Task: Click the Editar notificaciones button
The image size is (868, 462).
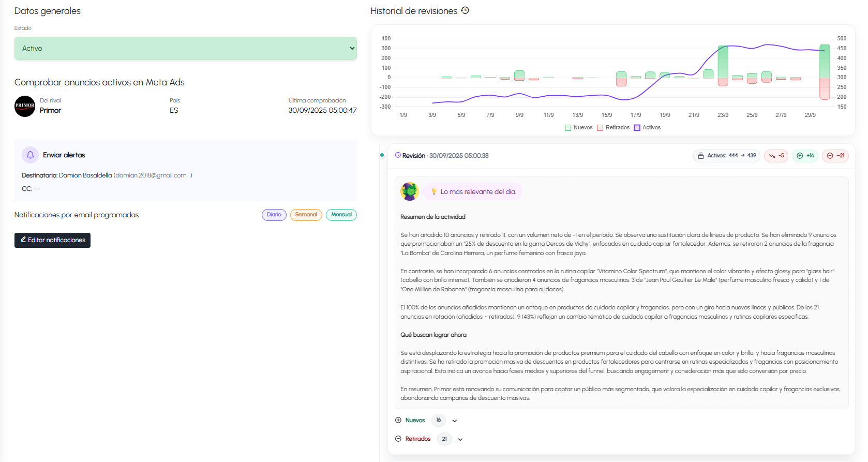Action: (x=52, y=240)
